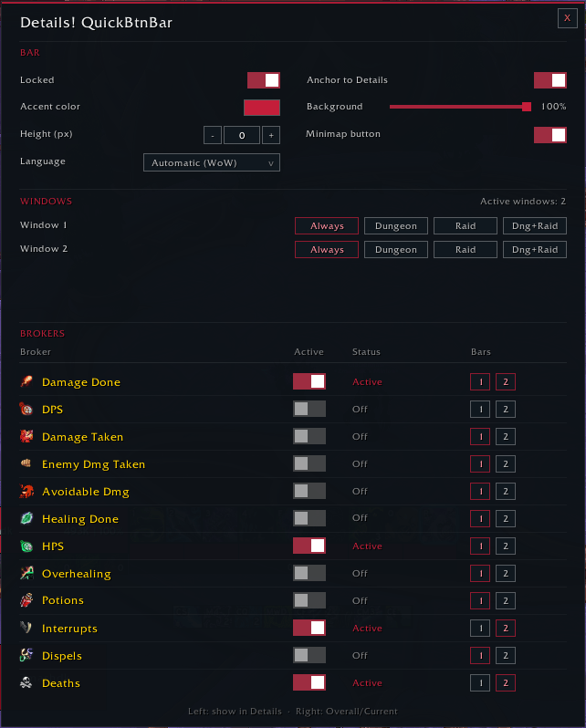Toggle the Locked switch off

coord(264,80)
